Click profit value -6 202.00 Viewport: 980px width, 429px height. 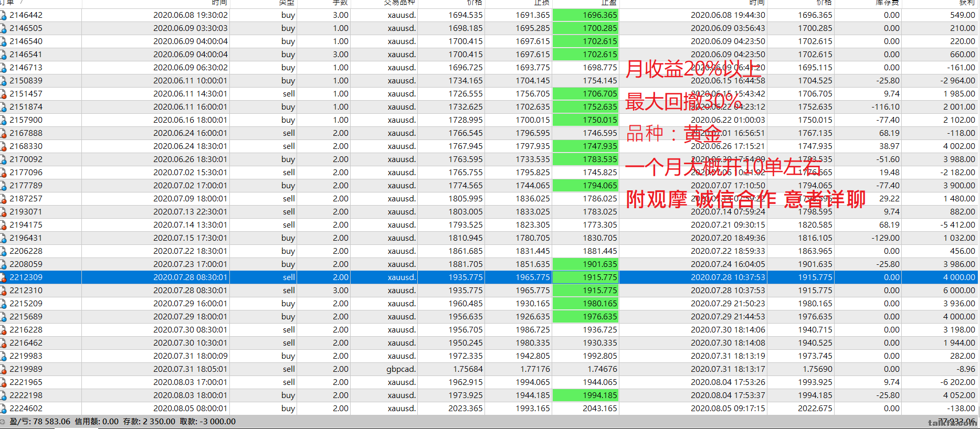point(959,382)
